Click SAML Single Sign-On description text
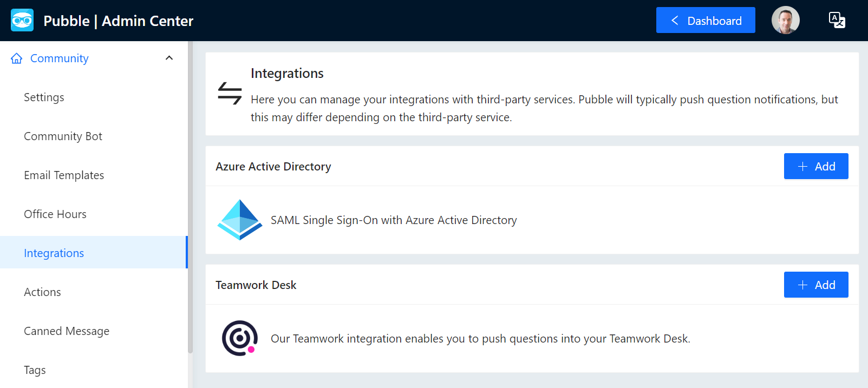 [x=394, y=220]
